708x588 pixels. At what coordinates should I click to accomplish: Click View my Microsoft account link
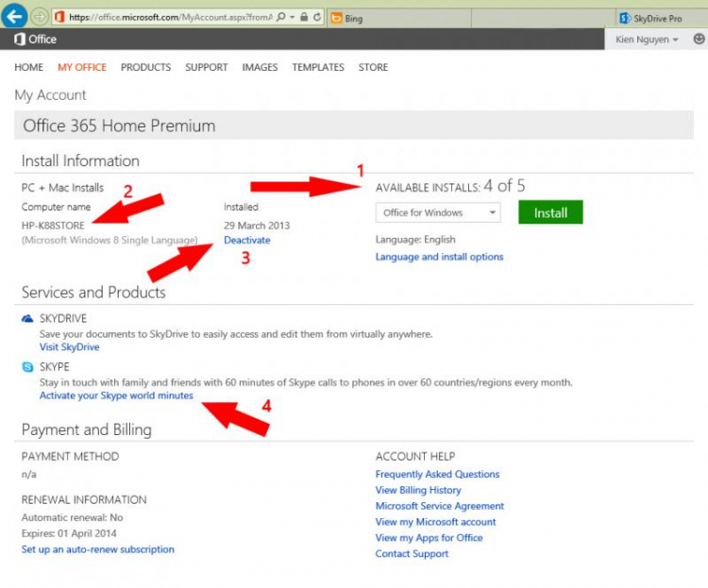(x=435, y=522)
